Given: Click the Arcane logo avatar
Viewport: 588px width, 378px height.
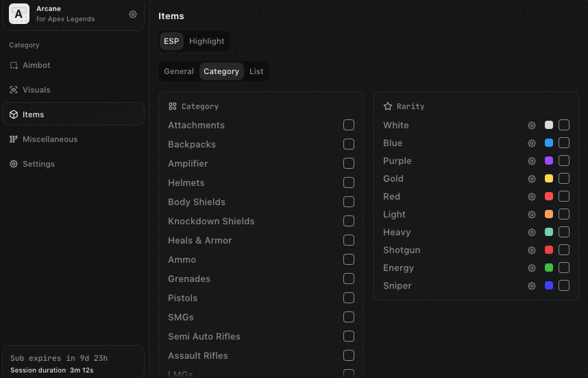Looking at the screenshot, I should click(x=19, y=14).
